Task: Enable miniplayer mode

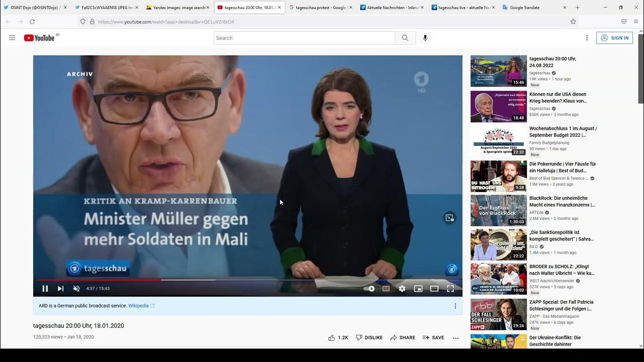Action: point(418,289)
